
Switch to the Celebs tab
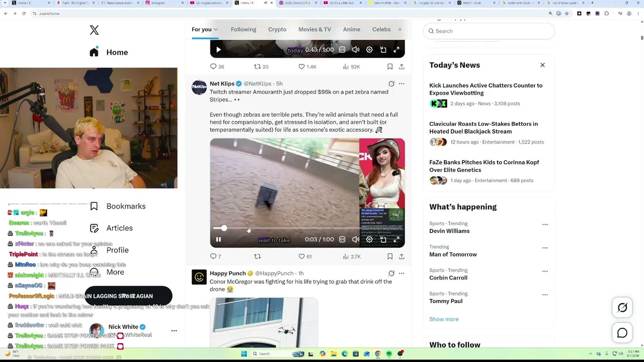coord(381,29)
